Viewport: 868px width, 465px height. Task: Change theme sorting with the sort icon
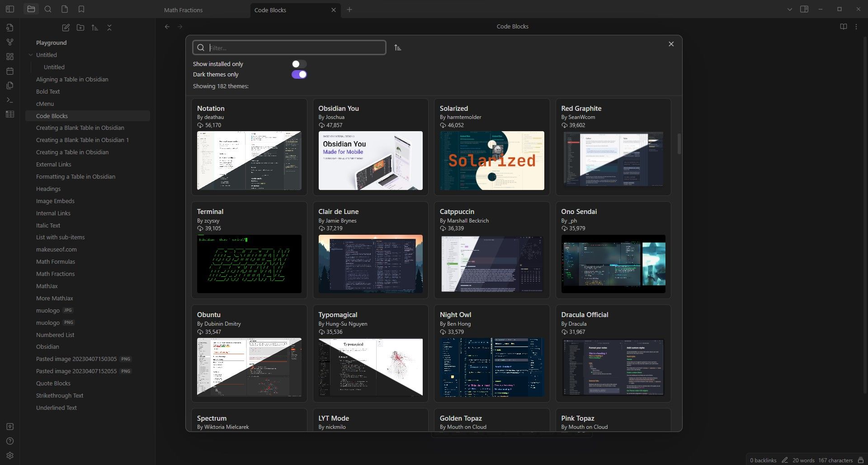(397, 47)
